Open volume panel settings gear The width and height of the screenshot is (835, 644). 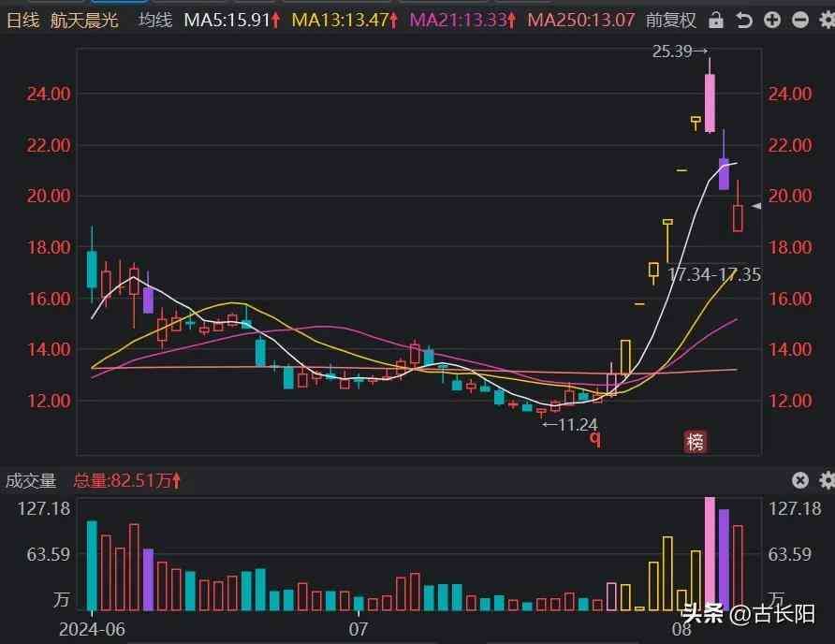click(x=826, y=480)
